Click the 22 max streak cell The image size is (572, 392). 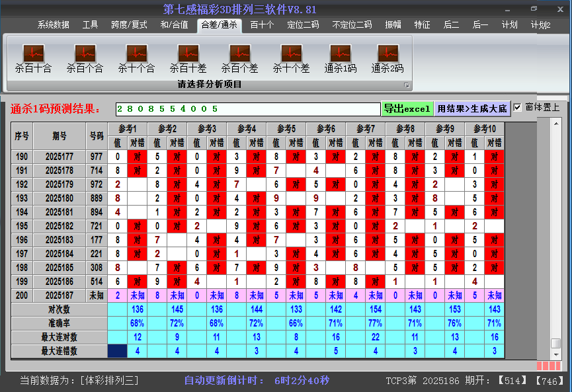click(x=376, y=337)
